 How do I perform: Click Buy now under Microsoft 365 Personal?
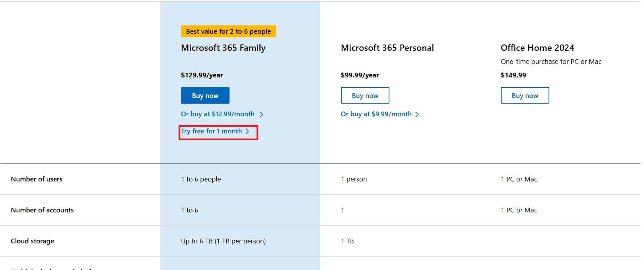[365, 95]
